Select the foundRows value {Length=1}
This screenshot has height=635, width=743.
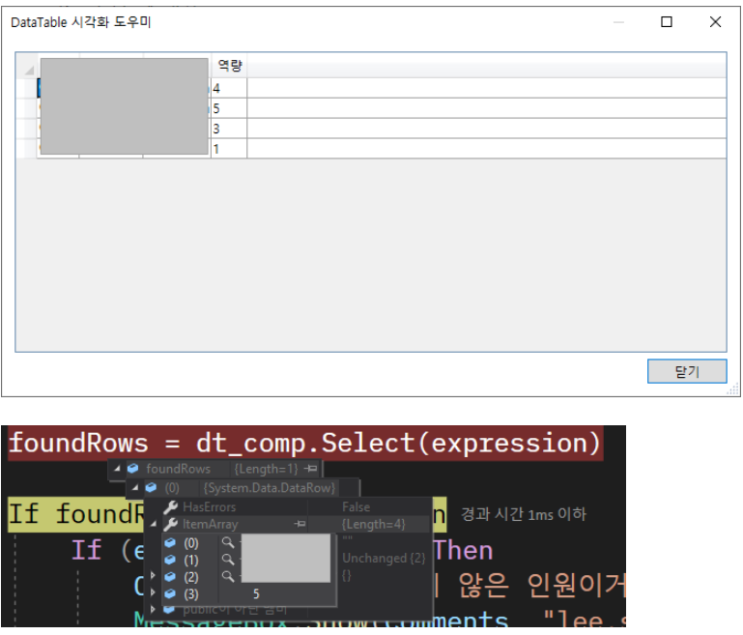[266, 469]
